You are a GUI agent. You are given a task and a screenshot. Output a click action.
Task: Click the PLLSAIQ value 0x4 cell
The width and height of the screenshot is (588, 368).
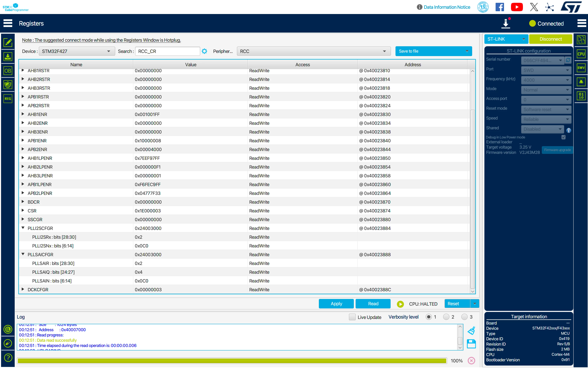[138, 272]
